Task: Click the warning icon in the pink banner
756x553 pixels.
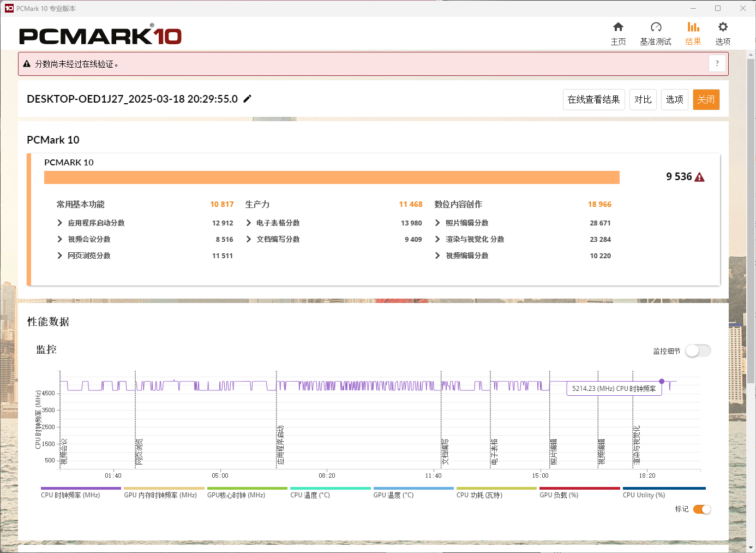Action: (x=27, y=64)
